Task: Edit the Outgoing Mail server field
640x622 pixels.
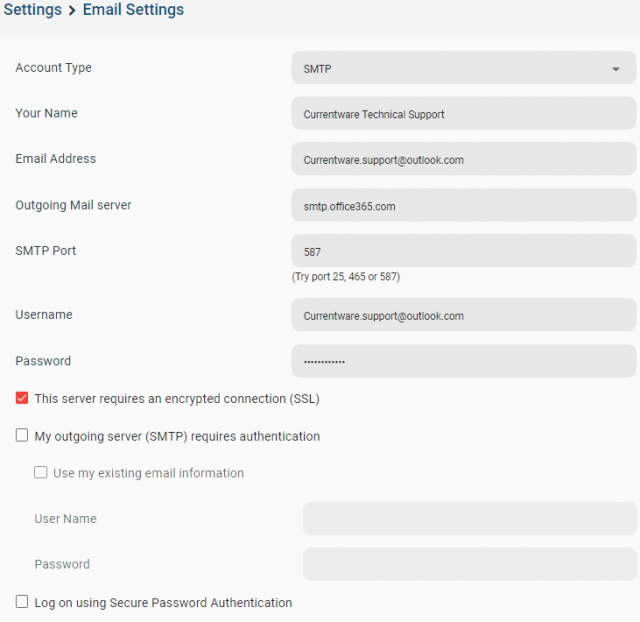Action: pyautogui.click(x=463, y=205)
